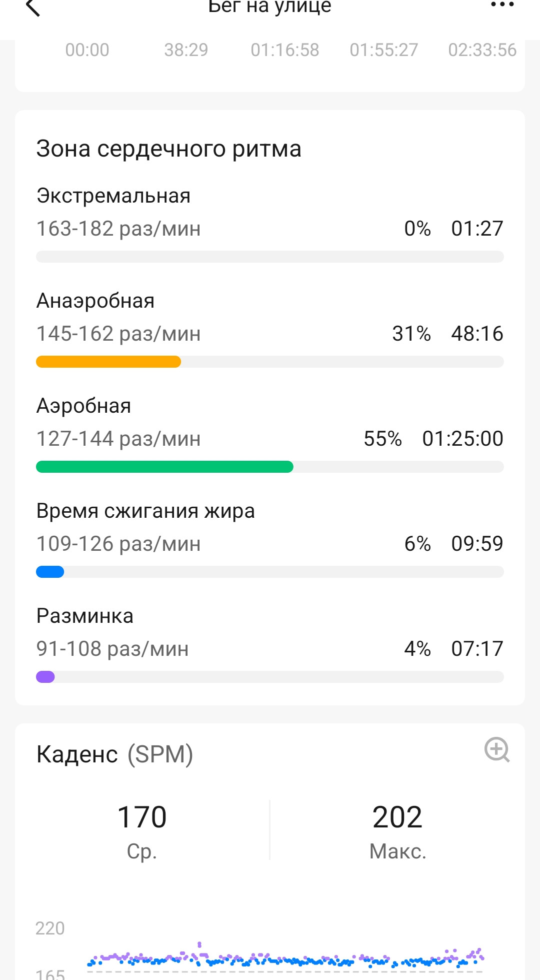540x980 pixels.
Task: Tap the 01:16:58 timeline label
Action: pos(285,50)
